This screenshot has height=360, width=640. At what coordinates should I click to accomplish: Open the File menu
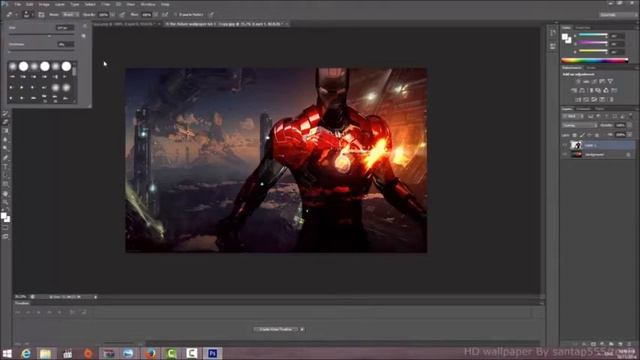pyautogui.click(x=18, y=4)
